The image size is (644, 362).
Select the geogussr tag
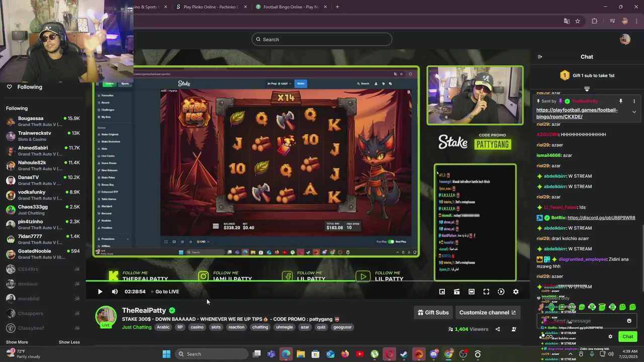coord(343,327)
